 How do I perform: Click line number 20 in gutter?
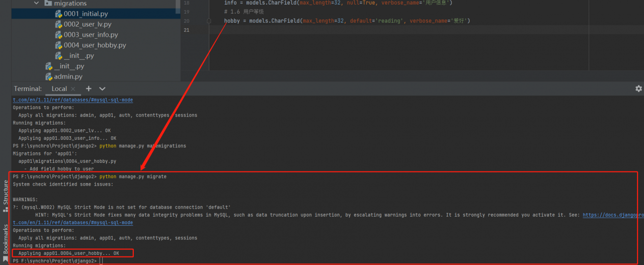point(187,21)
